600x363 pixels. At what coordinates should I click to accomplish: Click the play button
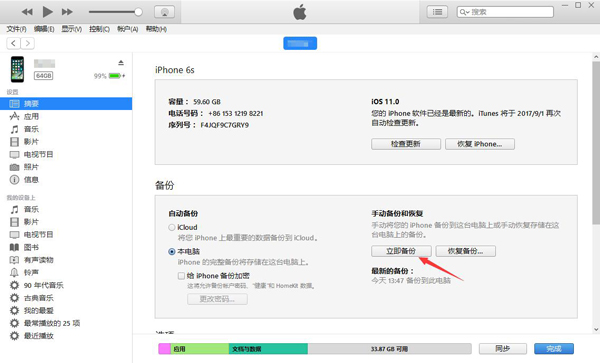point(47,12)
